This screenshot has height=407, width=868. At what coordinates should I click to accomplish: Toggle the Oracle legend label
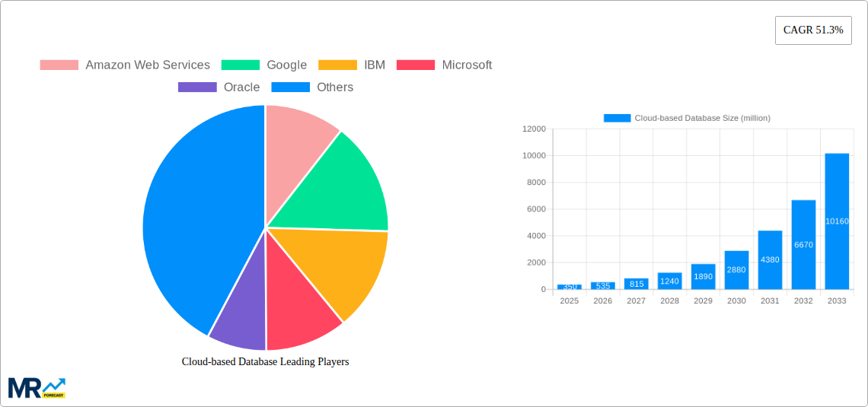pos(242,87)
